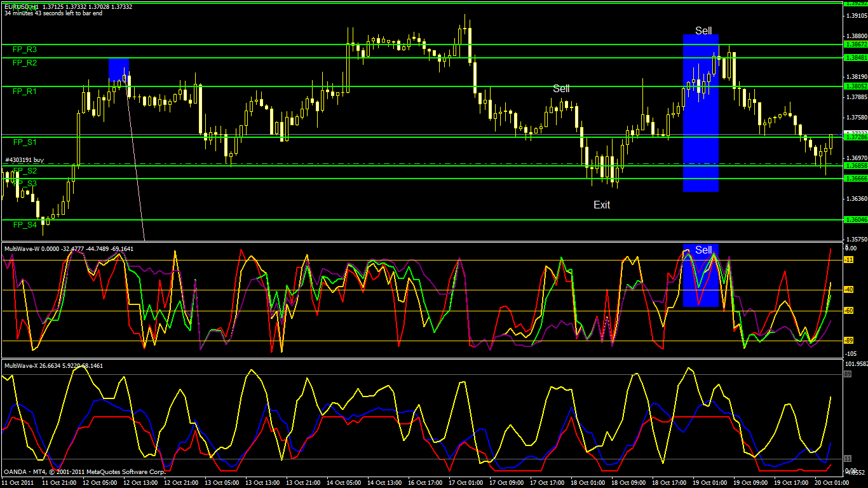
Task: Click the 1.38481 price level tag
Action: tap(855, 57)
